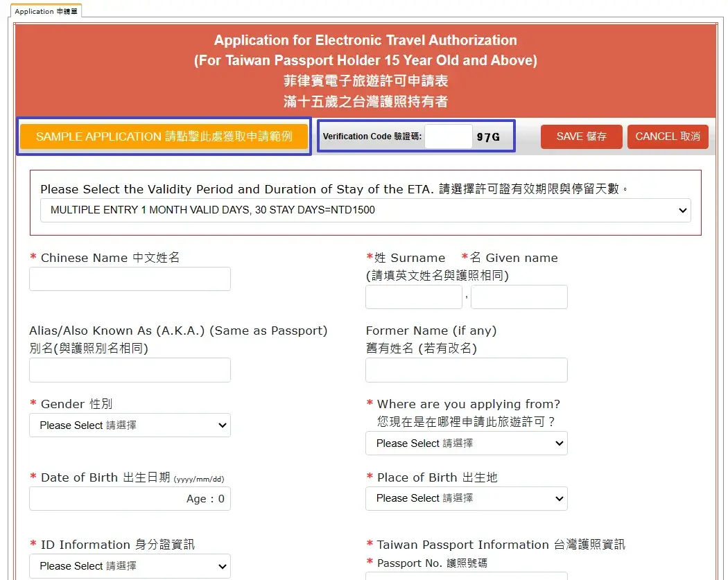728x580 pixels.
Task: Click the chevron arrow on validity period dropdown
Action: [x=683, y=210]
